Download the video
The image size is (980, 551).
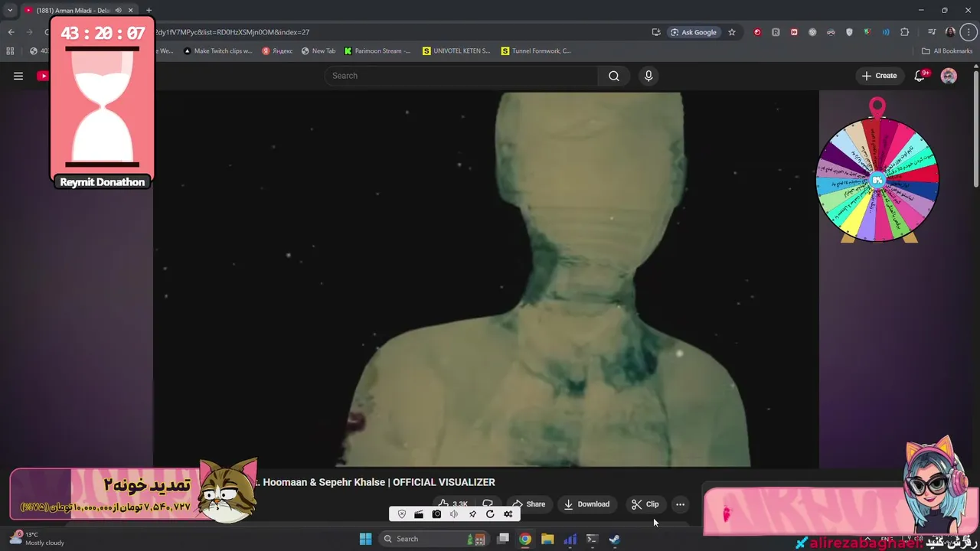[x=586, y=504]
